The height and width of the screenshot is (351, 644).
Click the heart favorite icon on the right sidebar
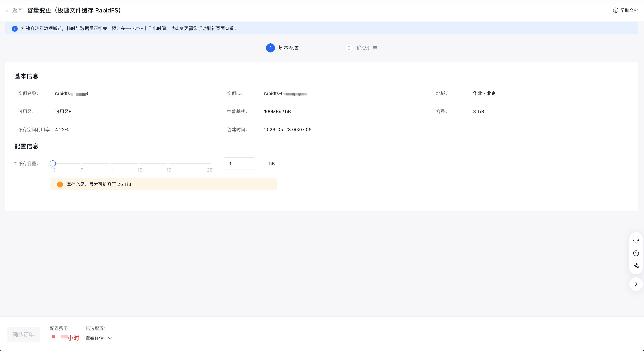(636, 241)
